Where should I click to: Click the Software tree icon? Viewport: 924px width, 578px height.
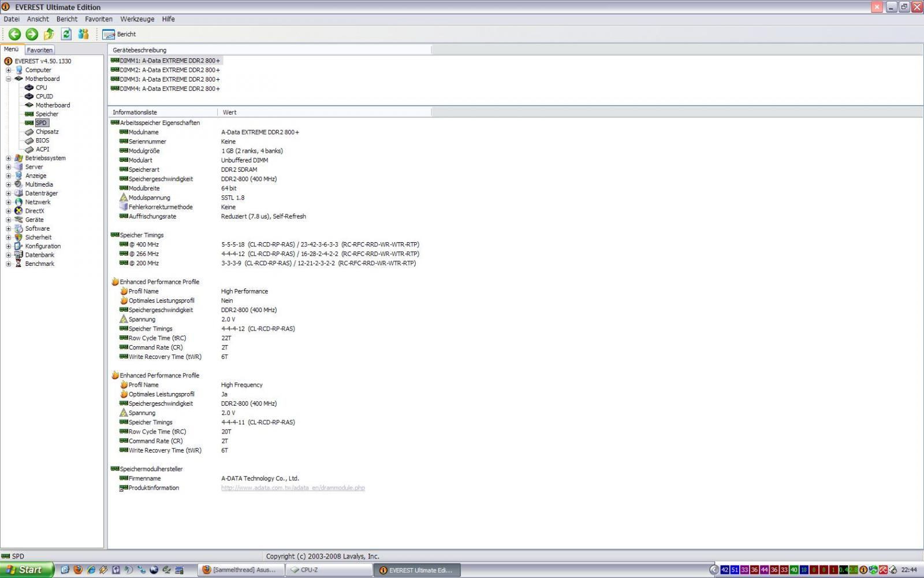pos(18,228)
